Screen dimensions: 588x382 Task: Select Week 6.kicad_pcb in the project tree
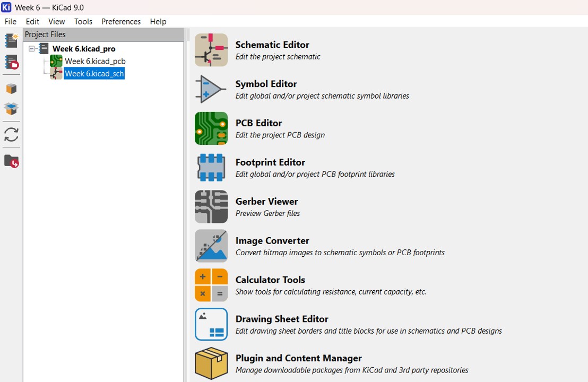point(95,62)
